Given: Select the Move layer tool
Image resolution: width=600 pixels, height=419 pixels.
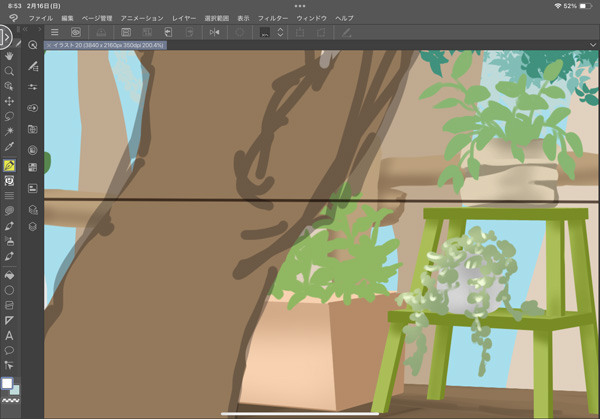Looking at the screenshot, I should [9, 101].
